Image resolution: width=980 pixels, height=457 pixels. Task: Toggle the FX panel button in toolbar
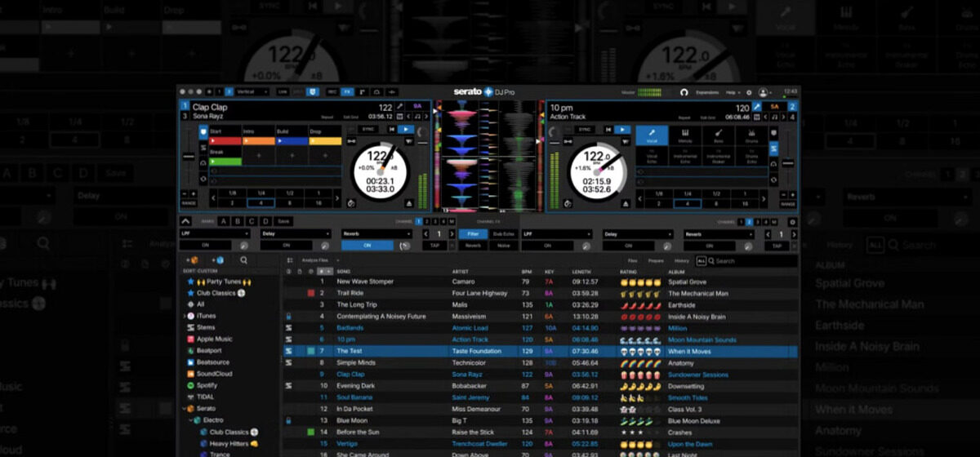click(347, 92)
